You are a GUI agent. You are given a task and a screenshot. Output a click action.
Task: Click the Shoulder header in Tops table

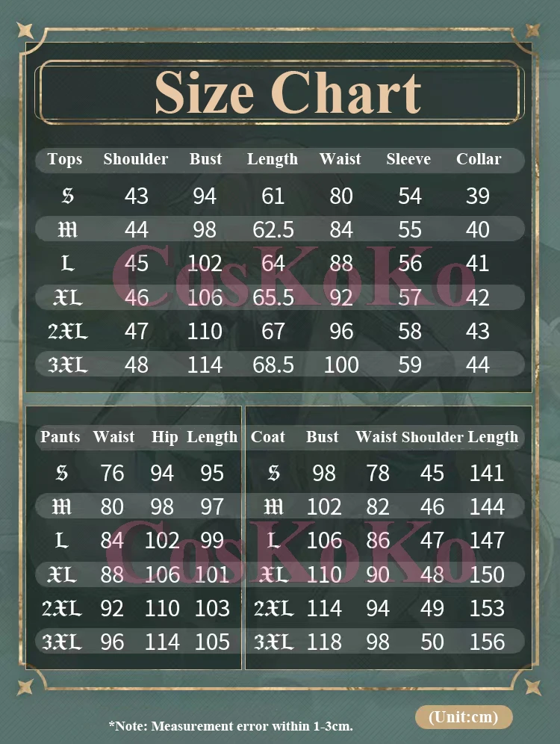[x=136, y=159]
